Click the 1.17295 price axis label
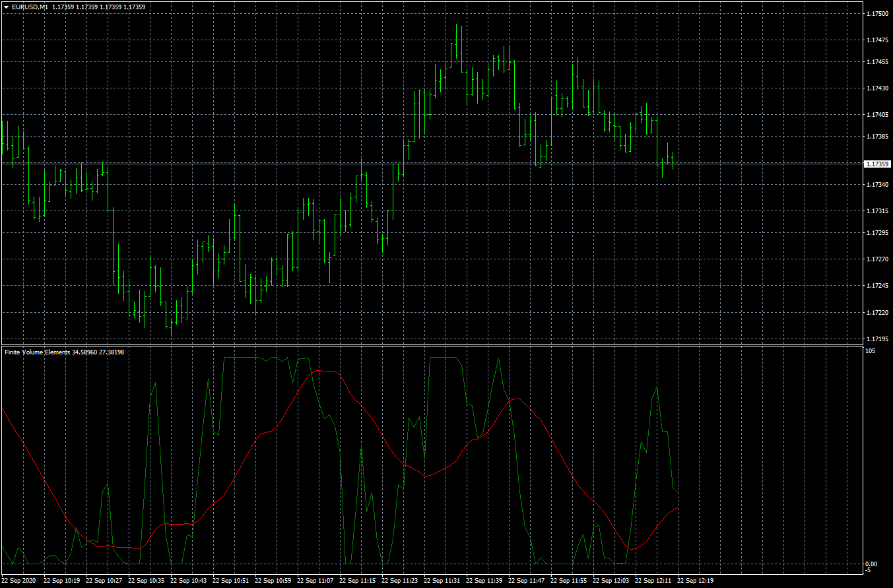The height and width of the screenshot is (588, 893). (x=877, y=233)
